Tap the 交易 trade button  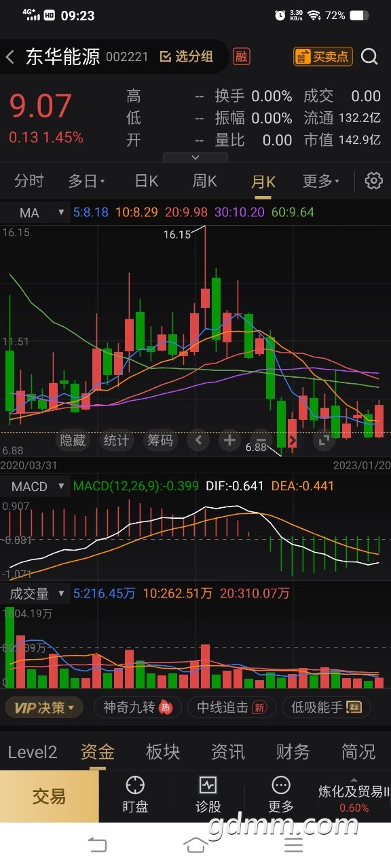coord(50,796)
